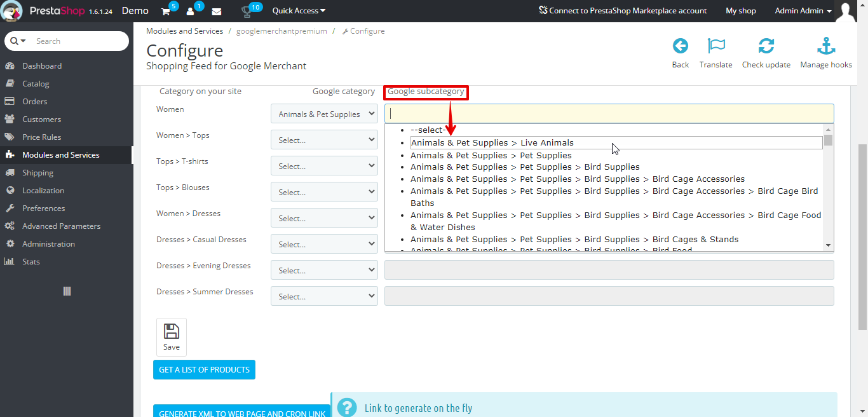Open Google category dropdown for Tops > T-shirts

click(x=325, y=166)
